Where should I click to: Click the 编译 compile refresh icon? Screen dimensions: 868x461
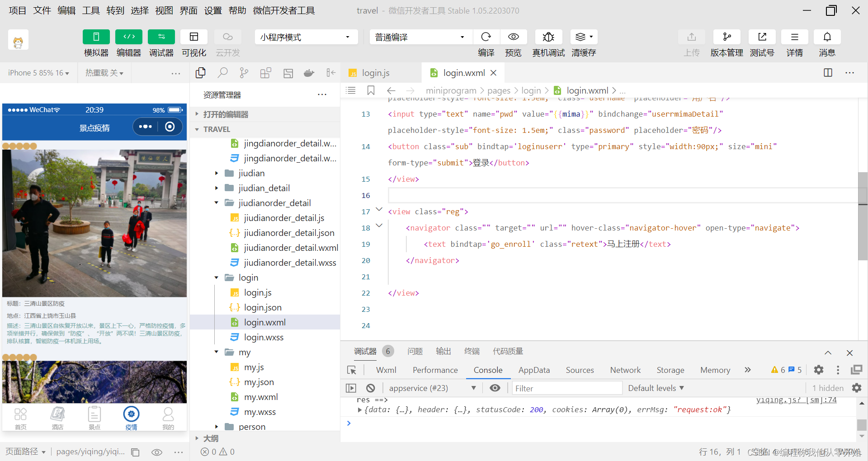(x=486, y=37)
